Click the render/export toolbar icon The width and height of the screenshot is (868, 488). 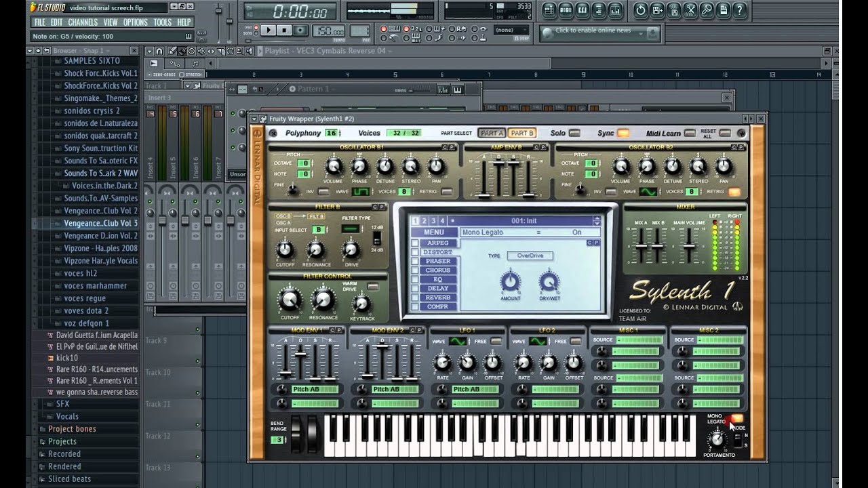pyautogui.click(x=673, y=10)
